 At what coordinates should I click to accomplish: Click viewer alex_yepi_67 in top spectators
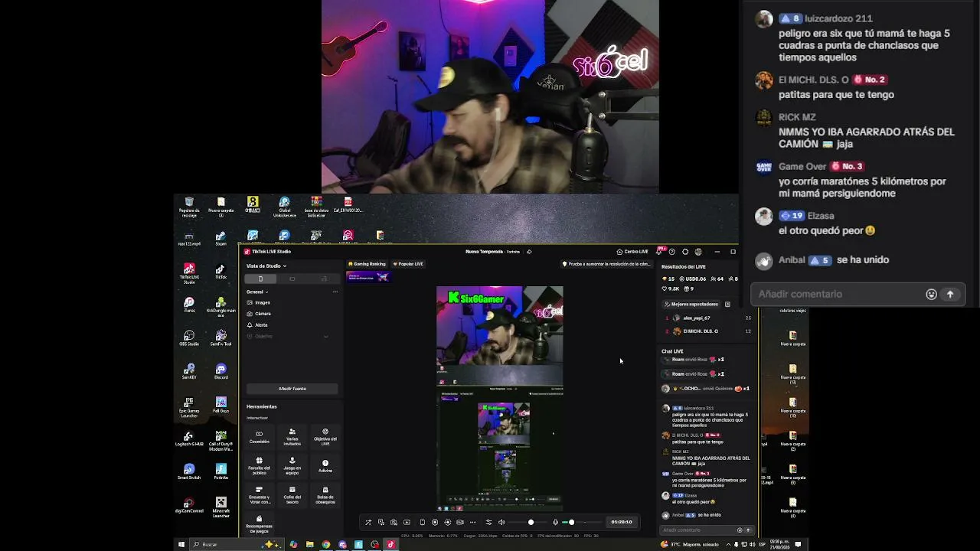click(x=697, y=318)
